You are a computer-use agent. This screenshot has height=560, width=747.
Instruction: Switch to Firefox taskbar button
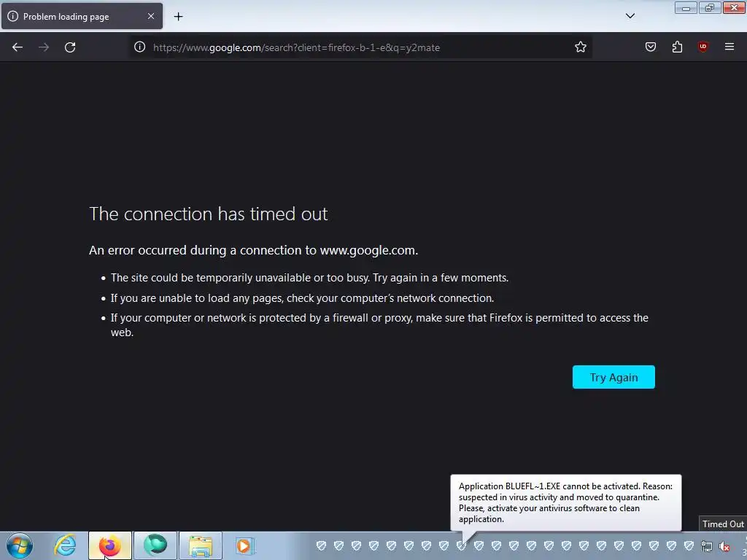point(109,545)
